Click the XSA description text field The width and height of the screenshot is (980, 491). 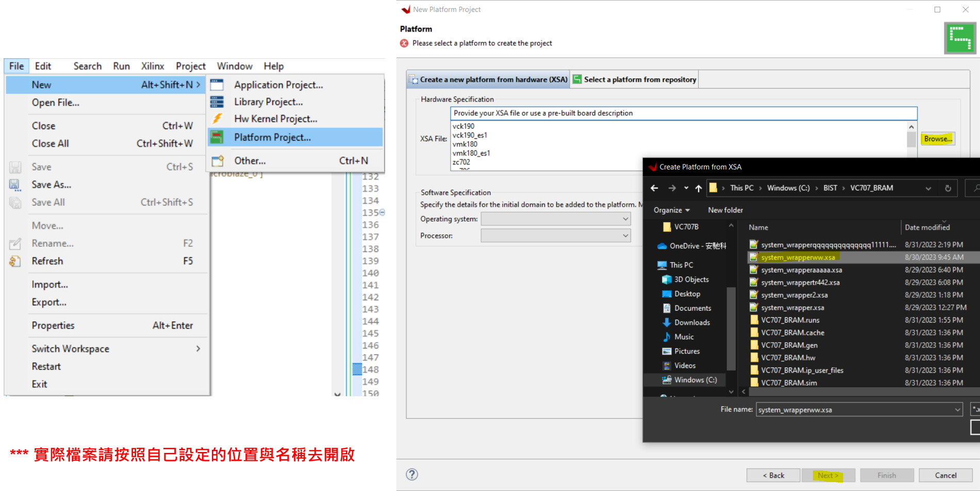tap(684, 113)
